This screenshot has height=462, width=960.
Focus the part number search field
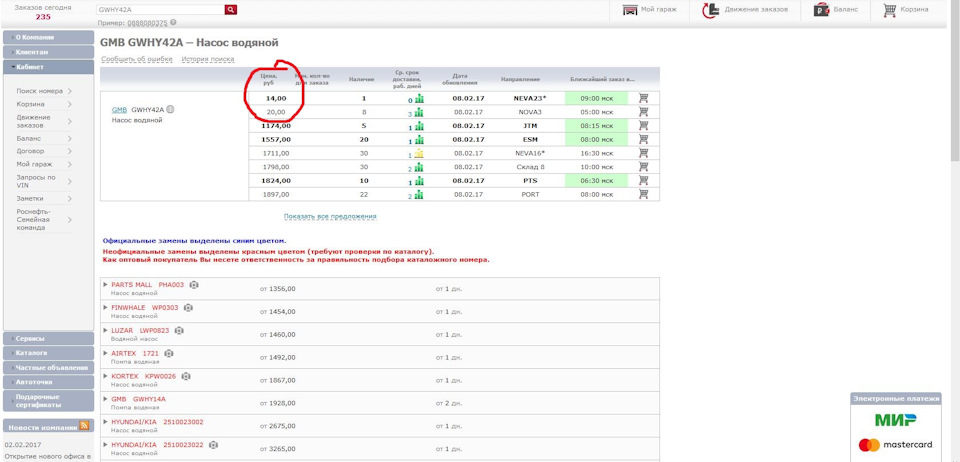160,9
